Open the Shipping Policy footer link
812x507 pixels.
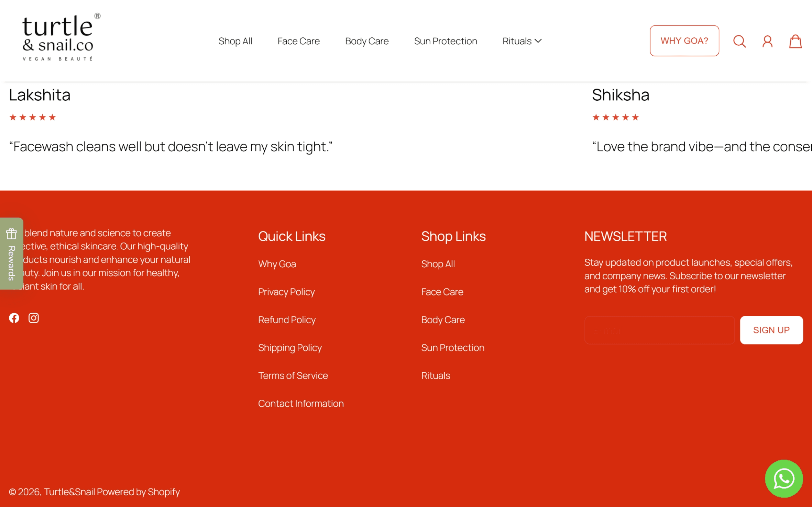[x=290, y=348]
